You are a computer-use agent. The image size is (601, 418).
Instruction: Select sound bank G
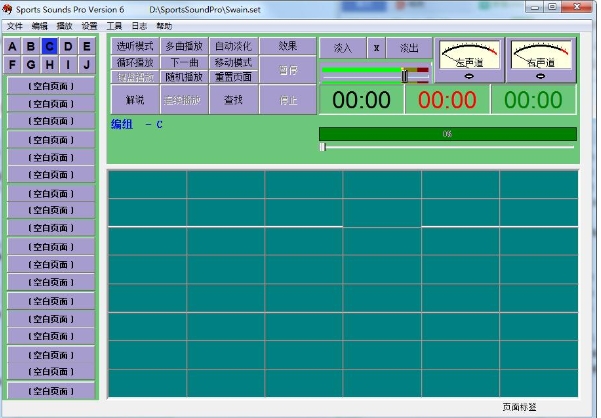click(31, 64)
